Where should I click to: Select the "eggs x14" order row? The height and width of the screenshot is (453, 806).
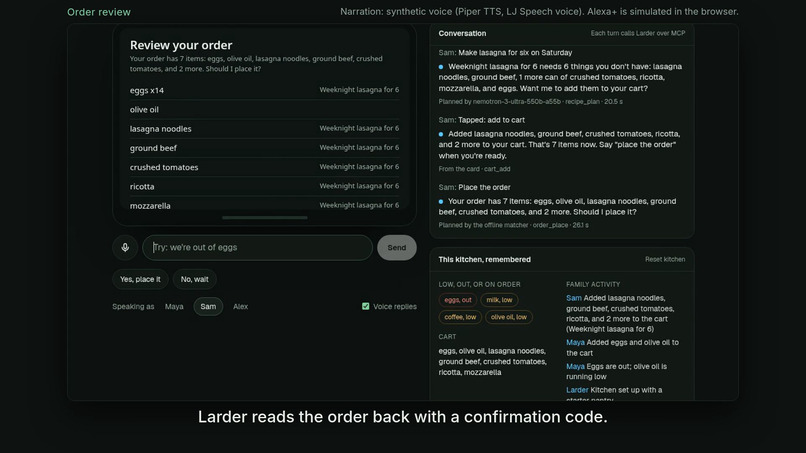point(264,90)
